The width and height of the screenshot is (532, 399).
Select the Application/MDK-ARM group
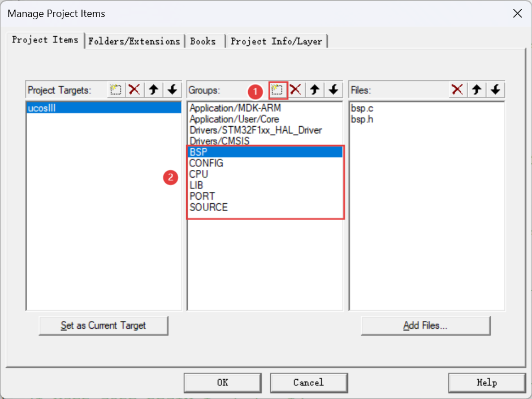tap(265, 108)
